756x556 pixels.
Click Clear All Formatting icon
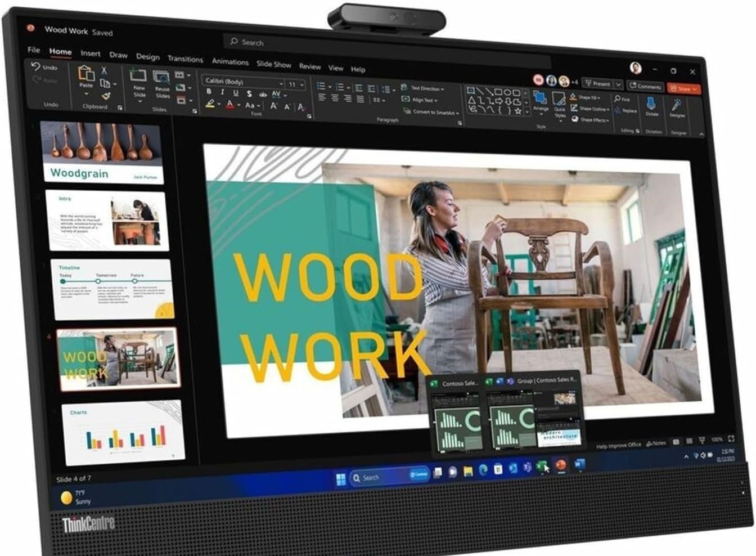click(301, 107)
